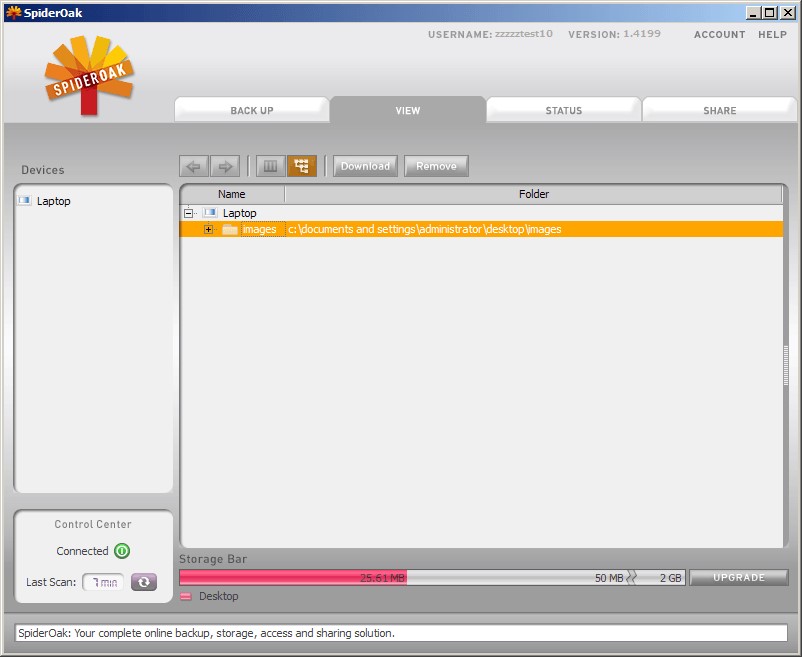
Task: Grab the right-edge scrollbar grip
Action: [x=786, y=365]
